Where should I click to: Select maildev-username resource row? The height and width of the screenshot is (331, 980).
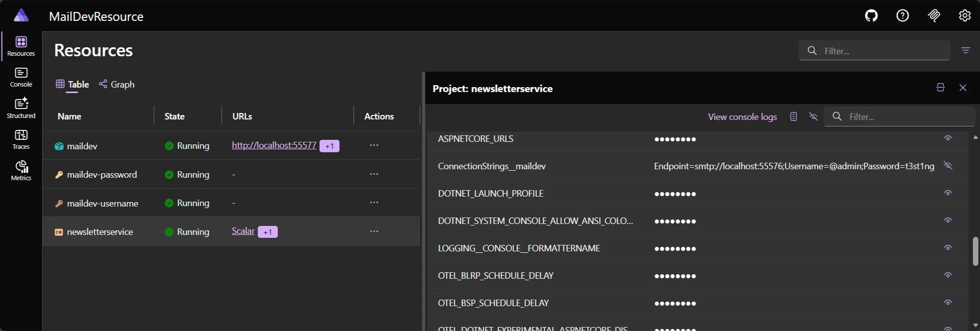pyautogui.click(x=232, y=203)
